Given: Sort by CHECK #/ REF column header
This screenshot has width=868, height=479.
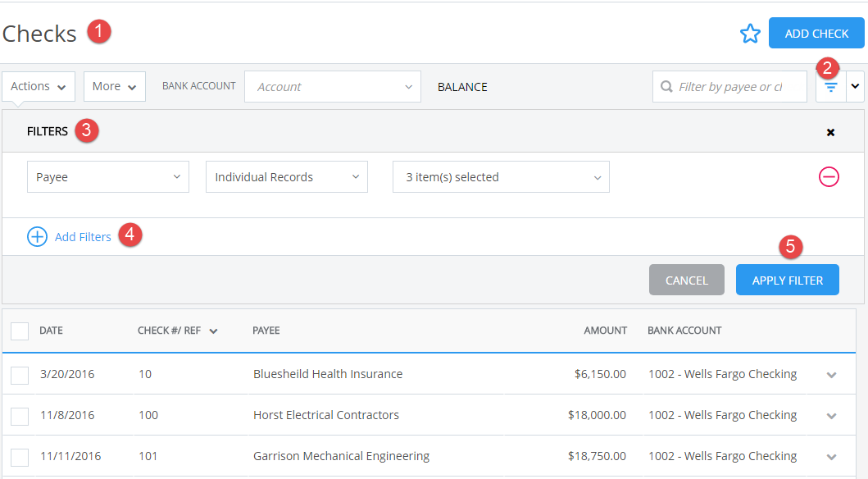Looking at the screenshot, I should pos(169,331).
